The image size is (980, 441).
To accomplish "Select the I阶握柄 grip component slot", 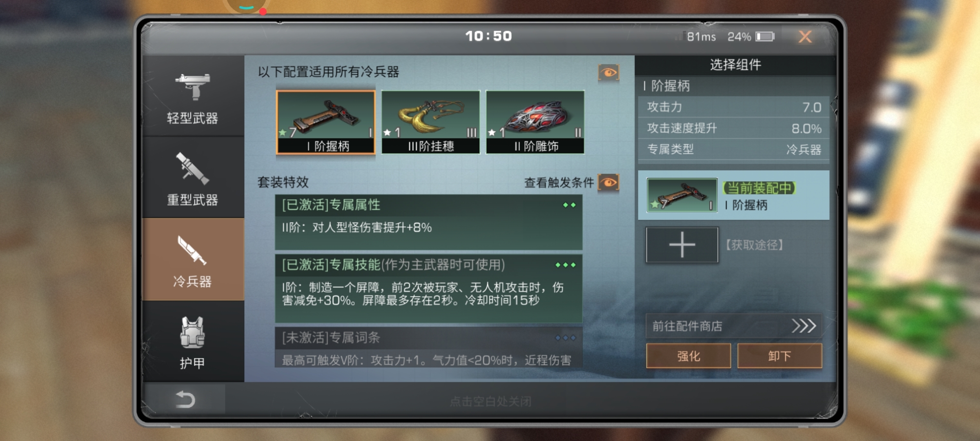I will click(325, 122).
